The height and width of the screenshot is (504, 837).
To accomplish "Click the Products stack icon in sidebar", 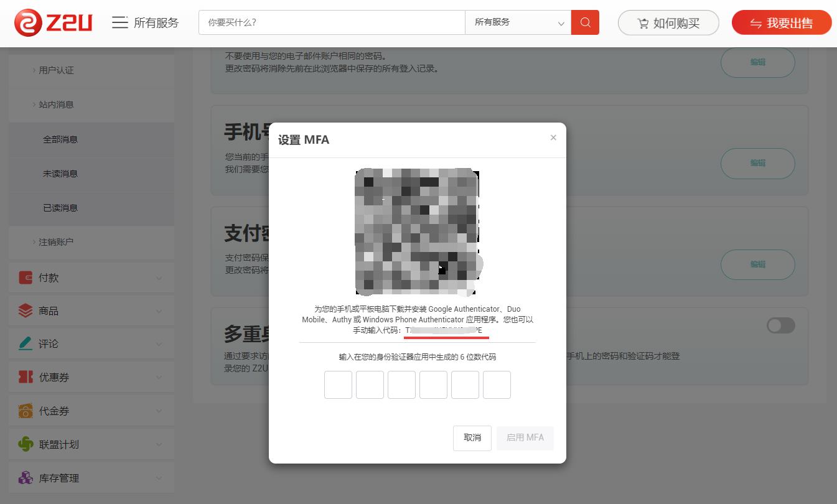I will click(x=26, y=310).
